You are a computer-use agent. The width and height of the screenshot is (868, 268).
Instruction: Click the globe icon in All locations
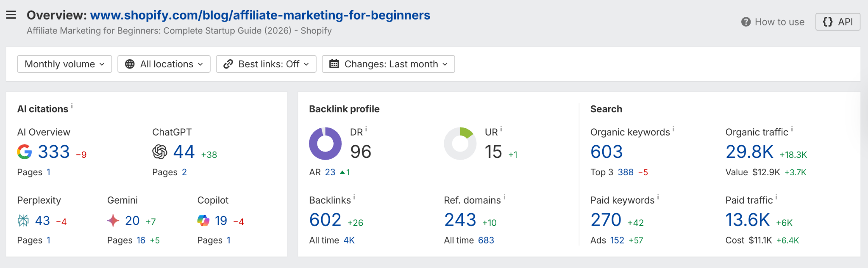130,64
